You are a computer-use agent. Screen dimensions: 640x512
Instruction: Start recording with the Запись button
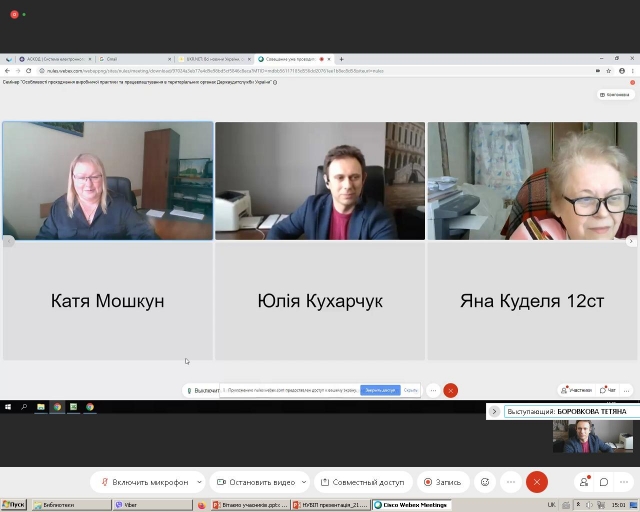point(442,482)
